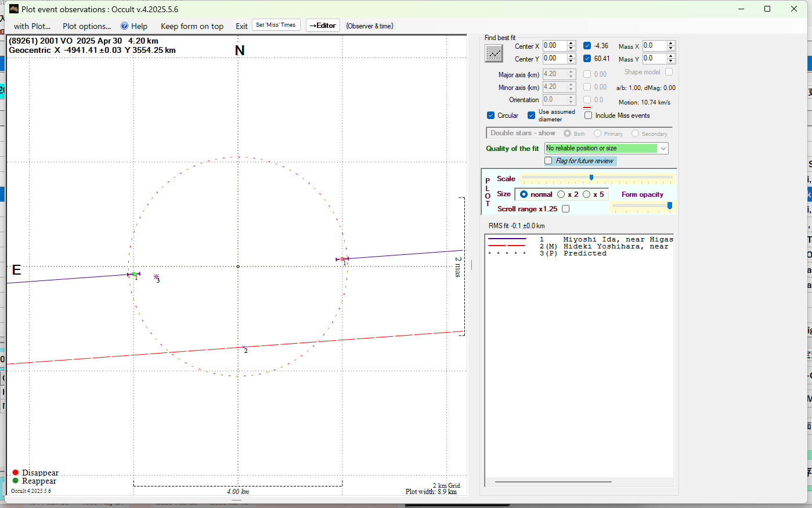Decrease Mass Y with the down arrow
Screen dimensions: 812x508
point(671,61)
